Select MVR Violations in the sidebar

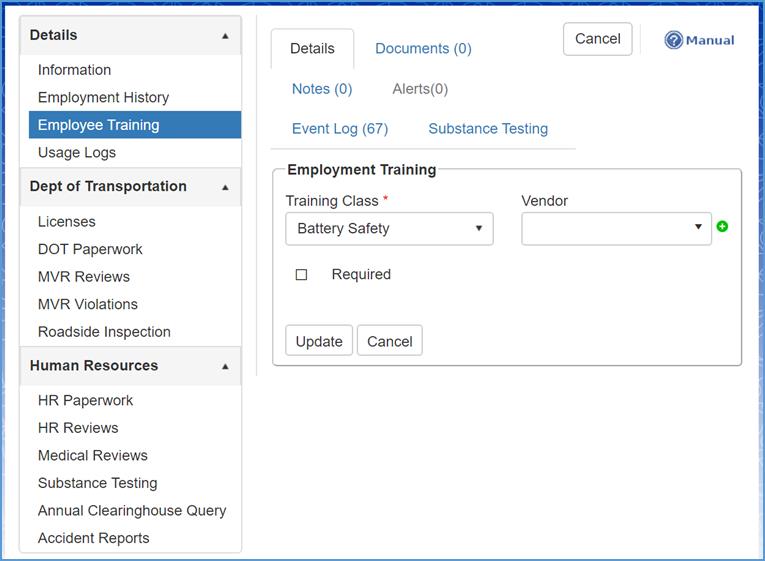coord(88,304)
